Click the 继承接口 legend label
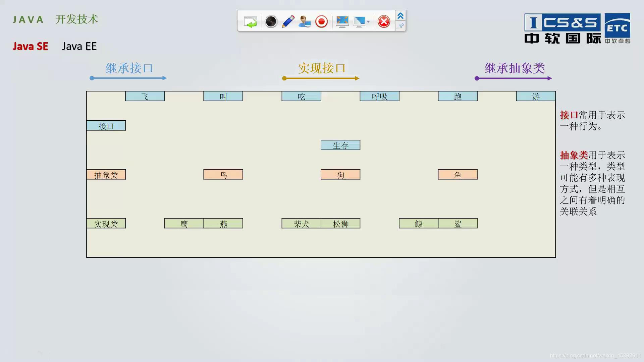644x362 pixels. 129,68
